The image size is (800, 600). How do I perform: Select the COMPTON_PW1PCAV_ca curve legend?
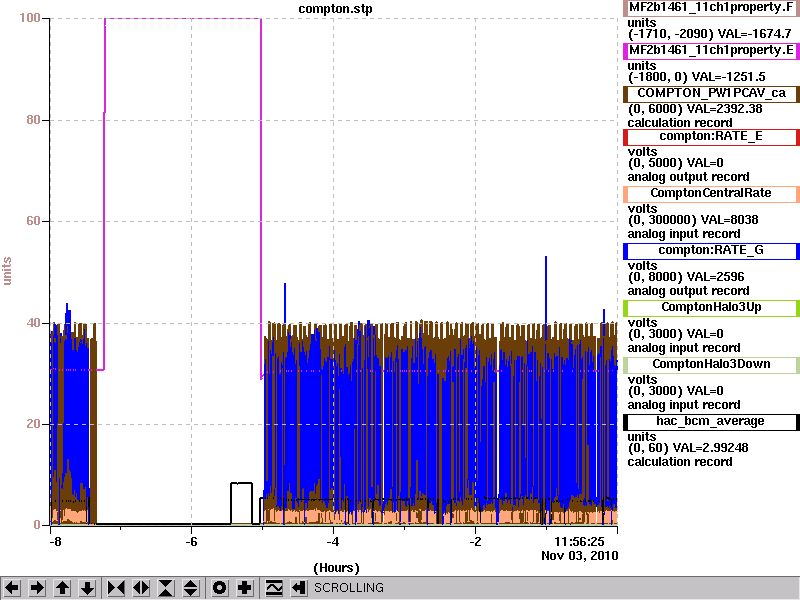(x=711, y=93)
